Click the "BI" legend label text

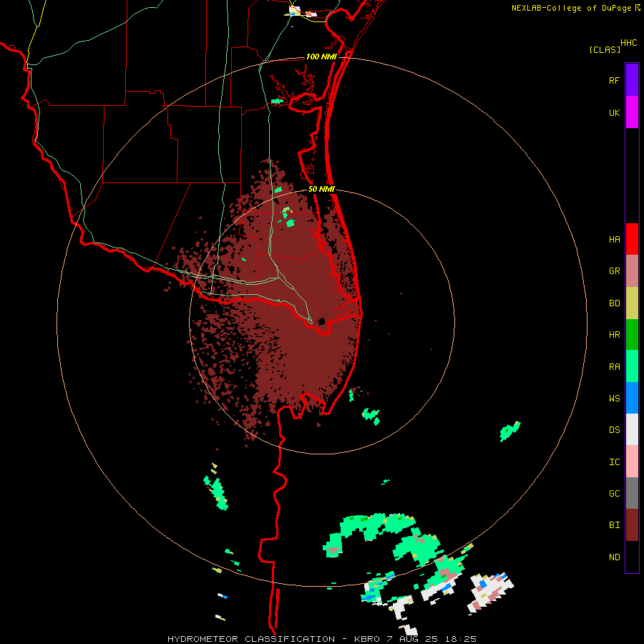point(614,525)
